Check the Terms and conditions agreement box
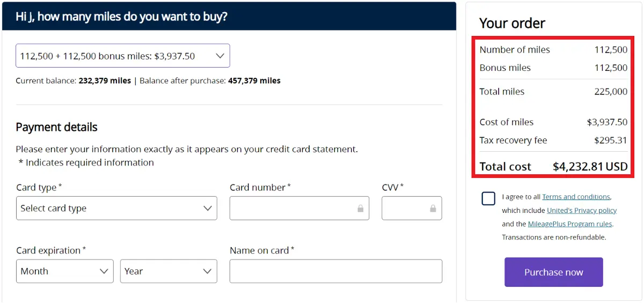This screenshot has height=303, width=644. tap(488, 198)
